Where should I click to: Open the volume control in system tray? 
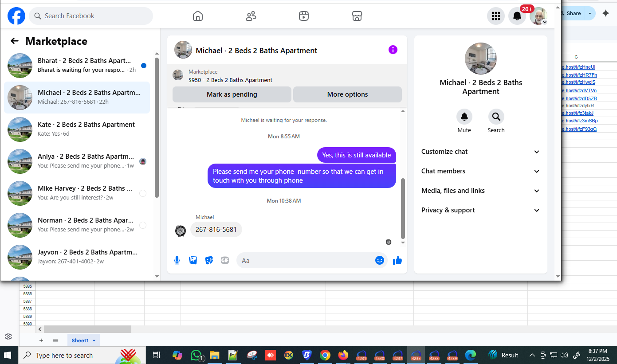[x=564, y=355]
